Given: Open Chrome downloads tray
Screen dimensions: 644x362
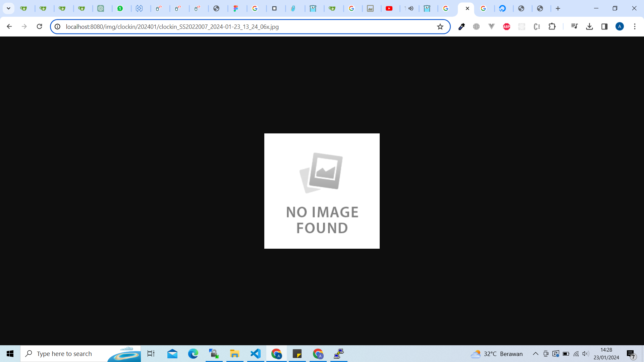Looking at the screenshot, I should (x=589, y=26).
